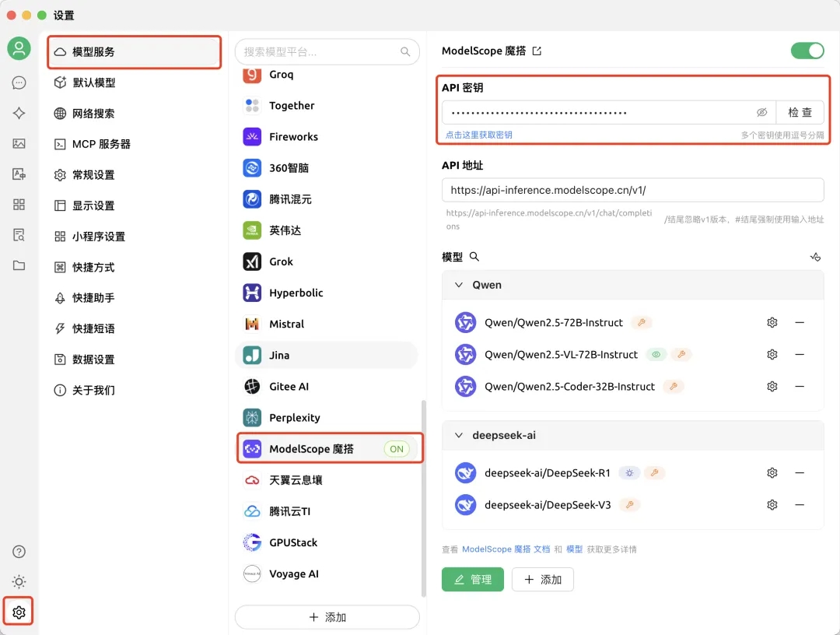Screen dimensions: 840x635
Task: Click 添加 provider button at list bottom
Action: [327, 617]
